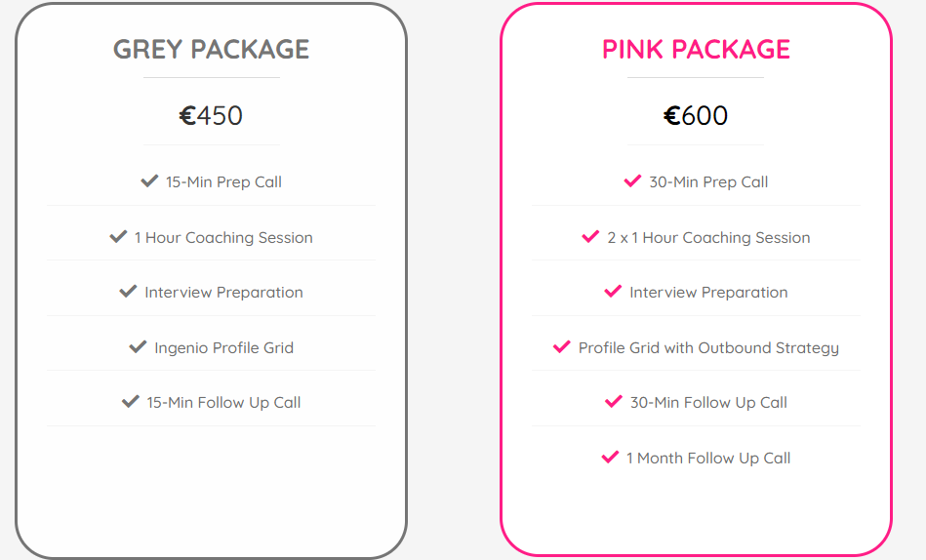
Task: Select the GREY PACKAGE heading
Action: (x=212, y=49)
